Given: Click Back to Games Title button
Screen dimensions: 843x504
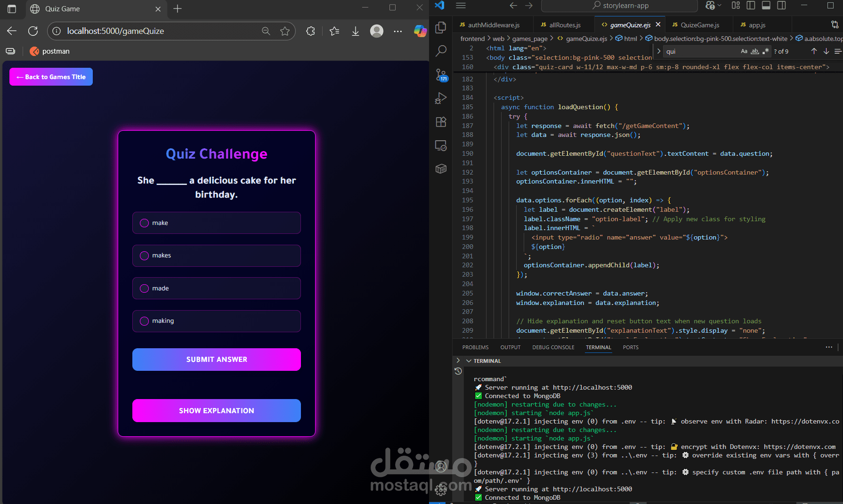Looking at the screenshot, I should tap(51, 77).
